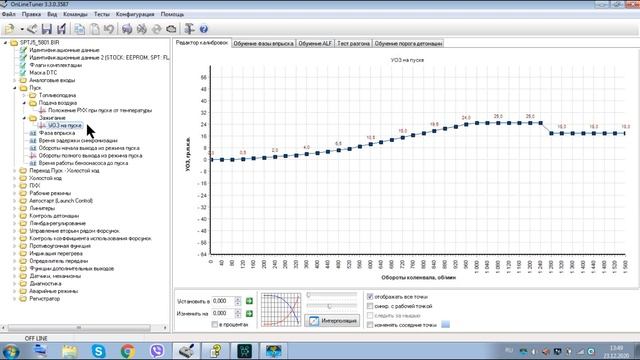Select Редактор калибровок tab
Image resolution: width=640 pixels, height=360 pixels.
[202, 42]
